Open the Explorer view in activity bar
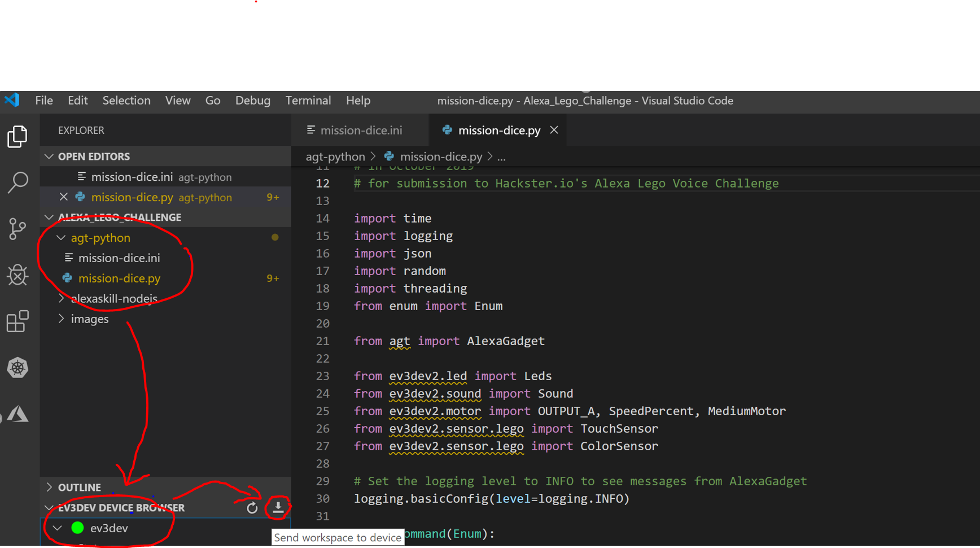 [17, 136]
